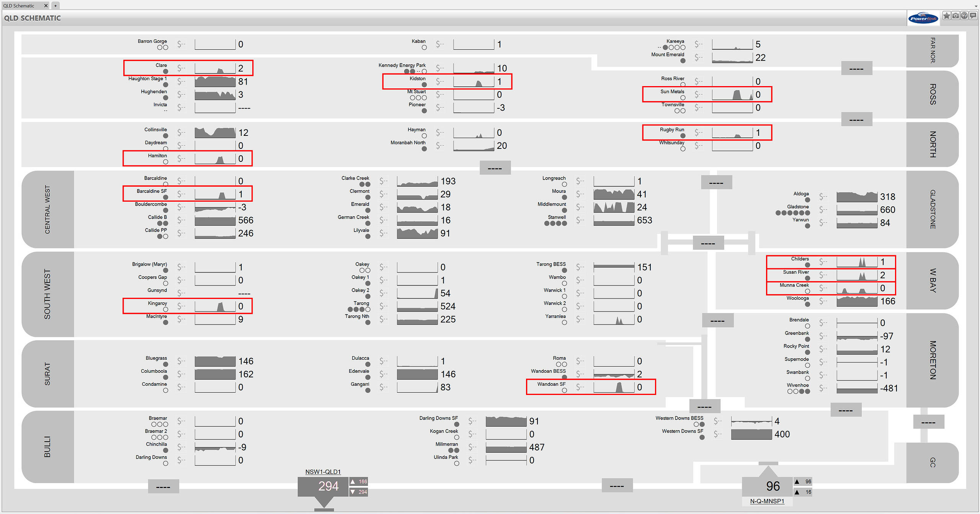Screen dimensions: 980x514
Task: Click the dollar price icon beside Kareeya
Action: [699, 44]
